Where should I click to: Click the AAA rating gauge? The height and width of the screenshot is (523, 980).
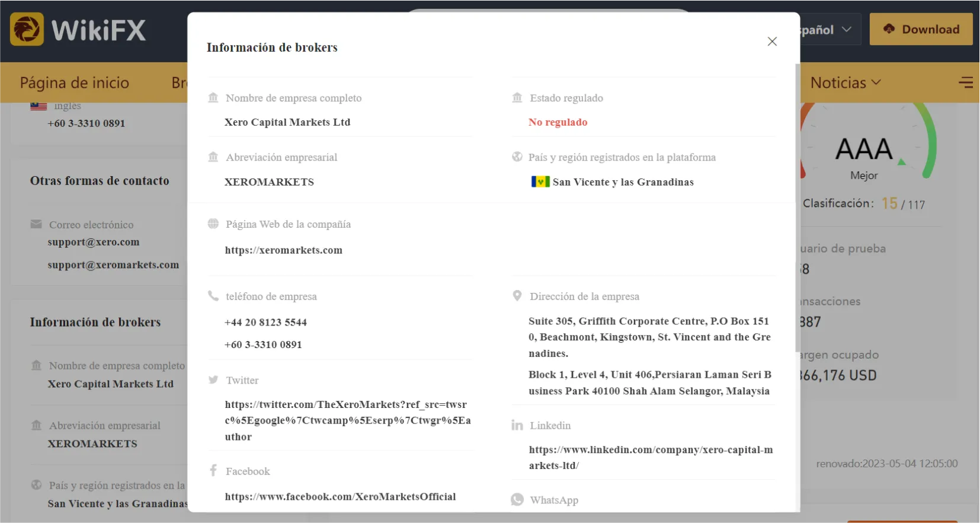pyautogui.click(x=868, y=142)
